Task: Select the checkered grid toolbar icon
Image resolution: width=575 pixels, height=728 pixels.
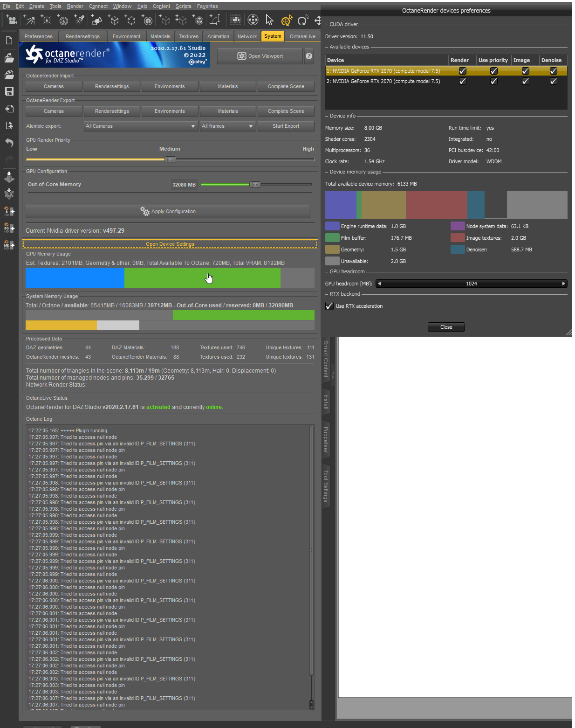Action: click(236, 20)
